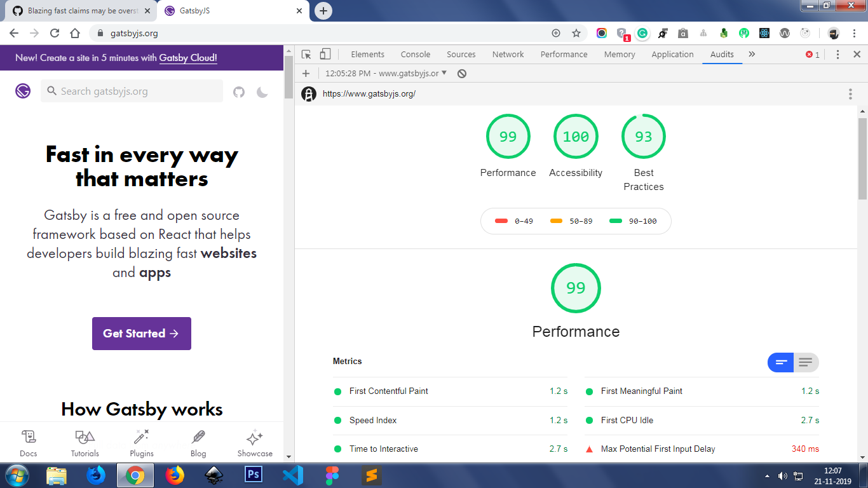This screenshot has height=488, width=868.
Task: Expand the First CPU Idle metric row
Action: point(702,421)
